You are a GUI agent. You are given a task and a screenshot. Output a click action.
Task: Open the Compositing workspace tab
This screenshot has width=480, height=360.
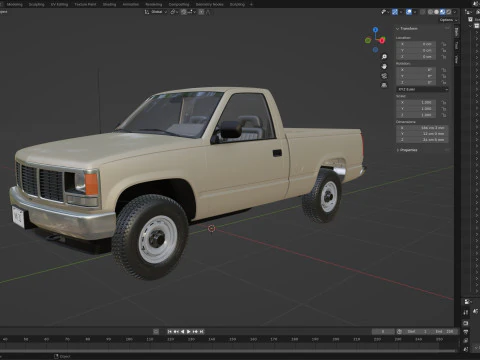pos(179,4)
